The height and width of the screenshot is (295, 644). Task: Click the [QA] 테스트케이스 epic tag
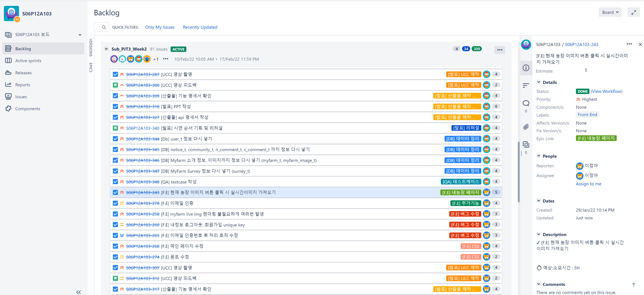point(461,182)
